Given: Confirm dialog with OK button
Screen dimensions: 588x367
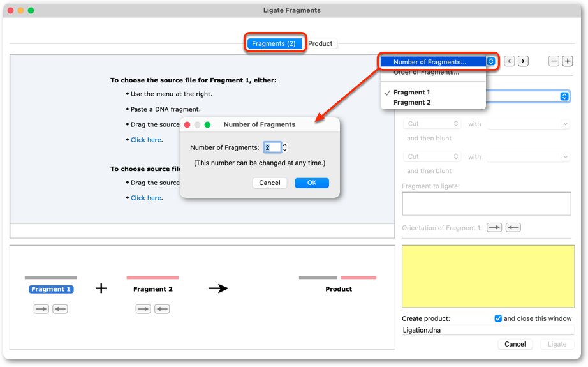Looking at the screenshot, I should (x=312, y=183).
